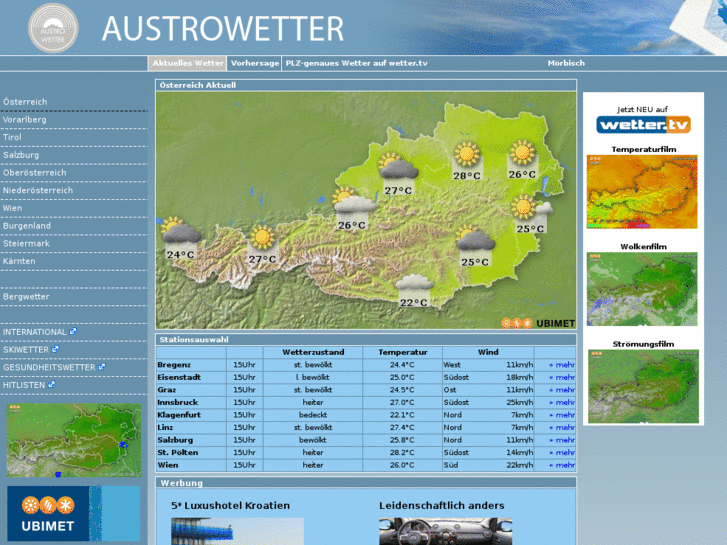Click the small Austria radar map in left sidebar

74,440
